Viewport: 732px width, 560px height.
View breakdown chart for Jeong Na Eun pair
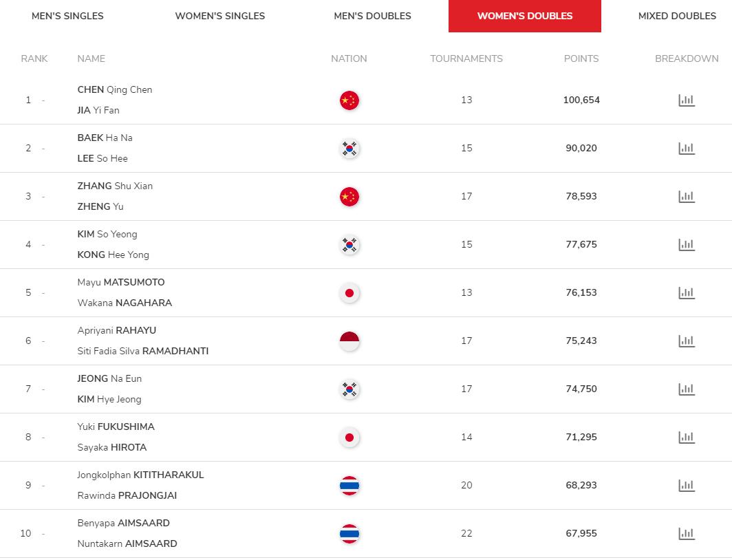pyautogui.click(x=687, y=389)
